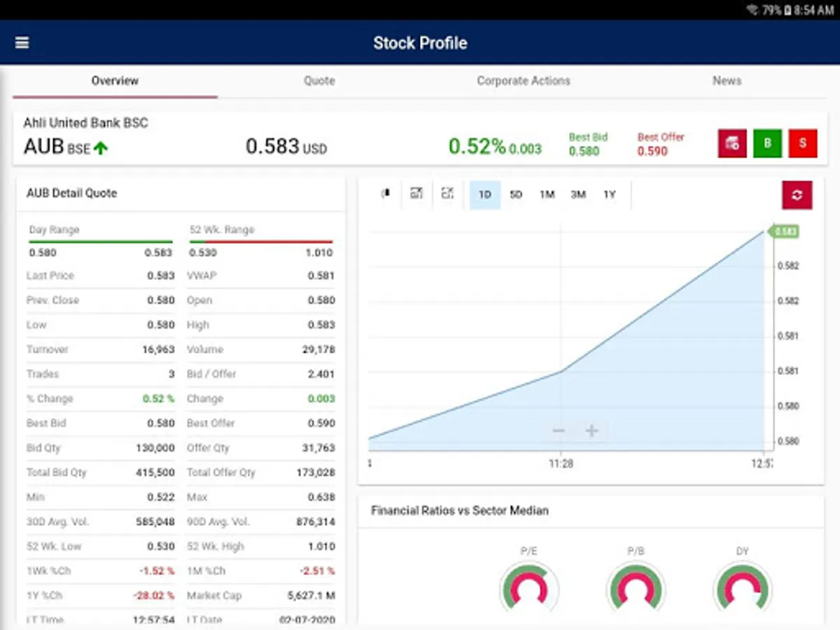Viewport: 840px width, 630px height.
Task: Select the 1D chart period
Action: [x=484, y=195]
